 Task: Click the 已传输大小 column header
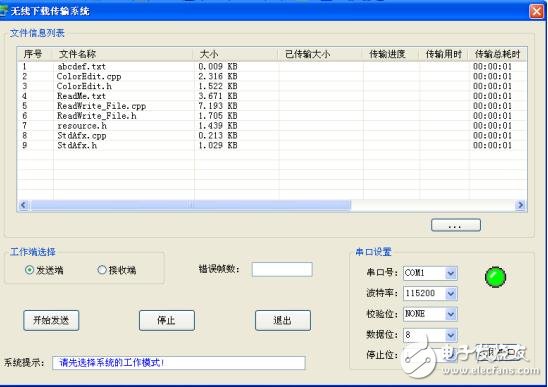coord(320,54)
